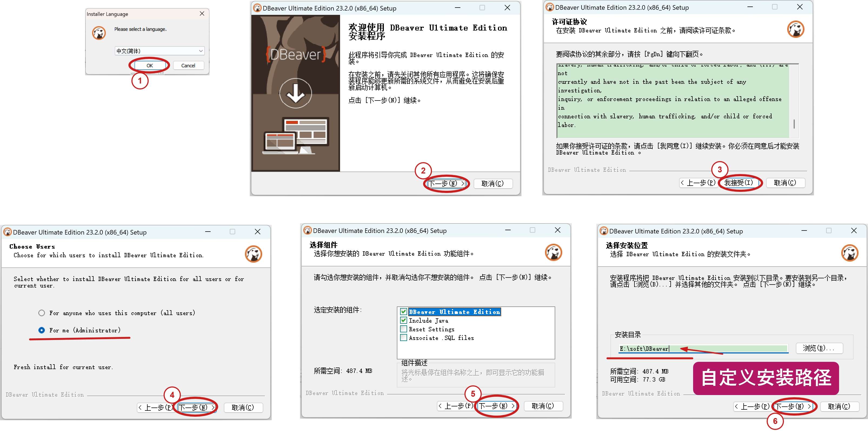The height and width of the screenshot is (431, 868).
Task: Click inside the green license agreement text box
Action: tap(673, 101)
